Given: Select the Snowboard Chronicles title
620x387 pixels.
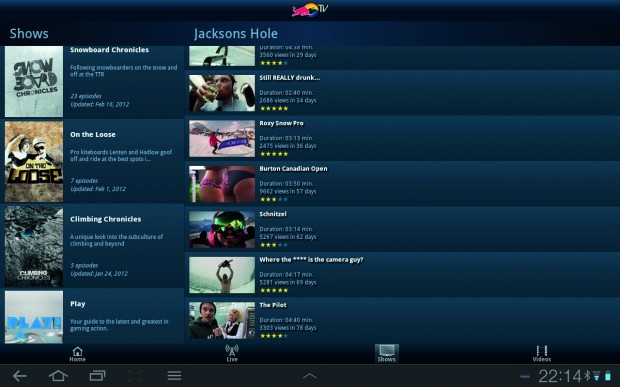Looking at the screenshot, I should [110, 50].
